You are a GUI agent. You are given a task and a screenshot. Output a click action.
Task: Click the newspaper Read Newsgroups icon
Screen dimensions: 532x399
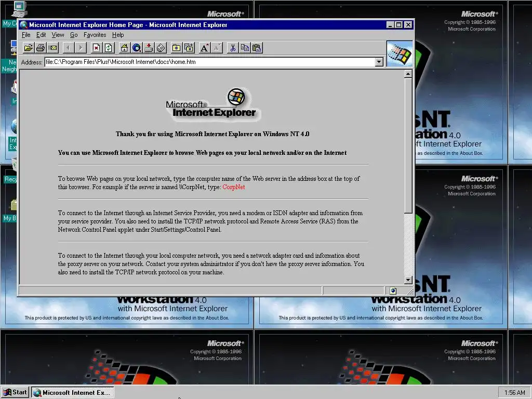coord(161,48)
